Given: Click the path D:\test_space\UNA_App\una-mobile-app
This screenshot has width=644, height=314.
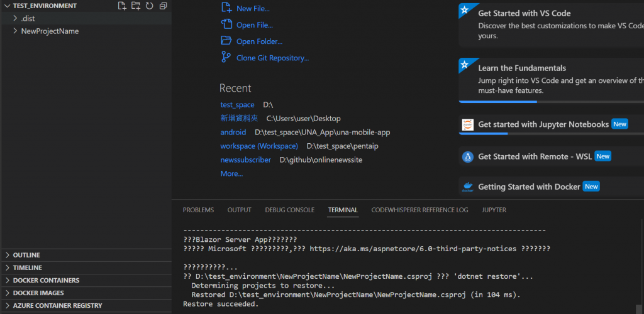Looking at the screenshot, I should pos(323,133).
